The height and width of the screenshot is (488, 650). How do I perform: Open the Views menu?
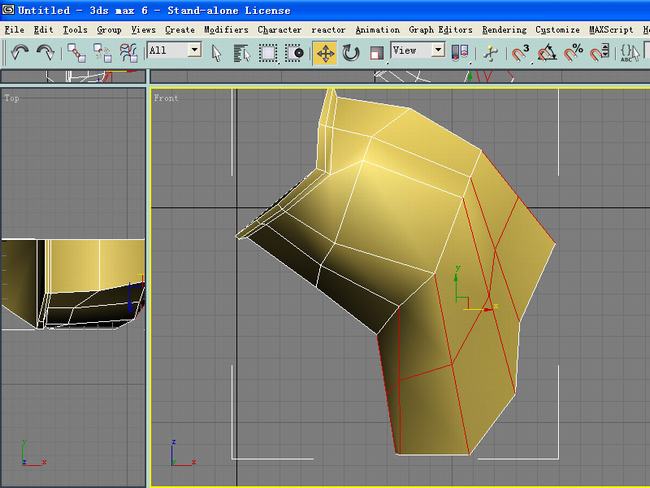(143, 30)
